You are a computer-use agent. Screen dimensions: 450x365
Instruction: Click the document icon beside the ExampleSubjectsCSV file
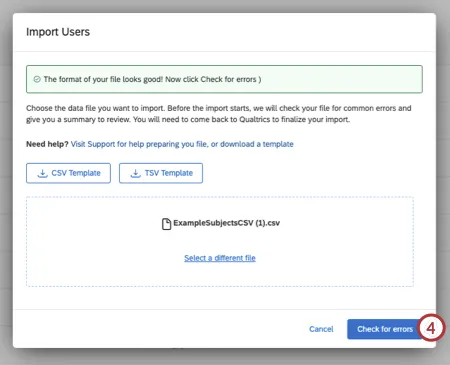coord(166,224)
